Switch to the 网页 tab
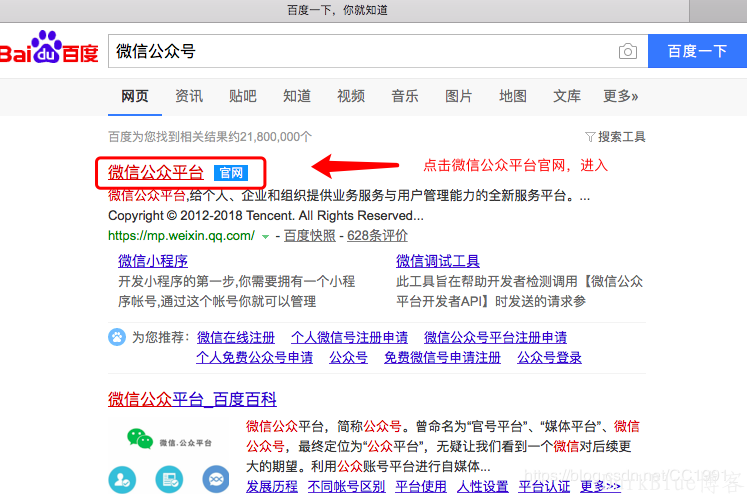This screenshot has width=747, height=494. pyautogui.click(x=135, y=96)
